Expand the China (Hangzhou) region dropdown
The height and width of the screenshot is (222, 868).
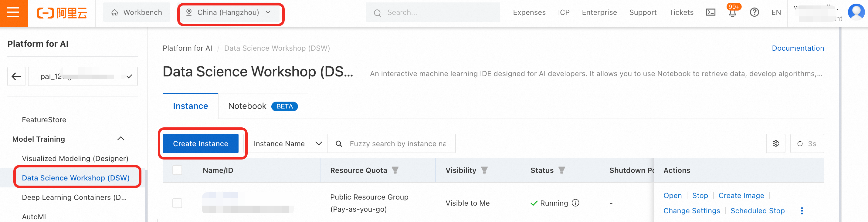230,12
